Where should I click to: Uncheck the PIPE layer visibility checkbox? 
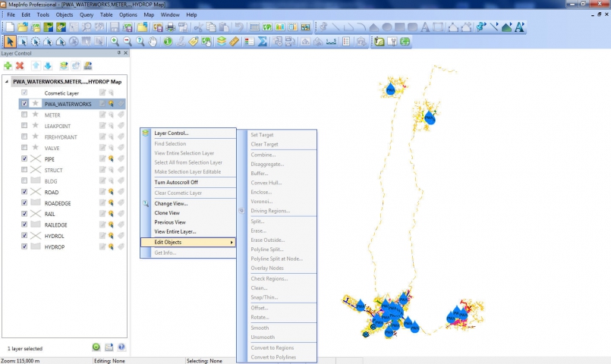(x=24, y=158)
